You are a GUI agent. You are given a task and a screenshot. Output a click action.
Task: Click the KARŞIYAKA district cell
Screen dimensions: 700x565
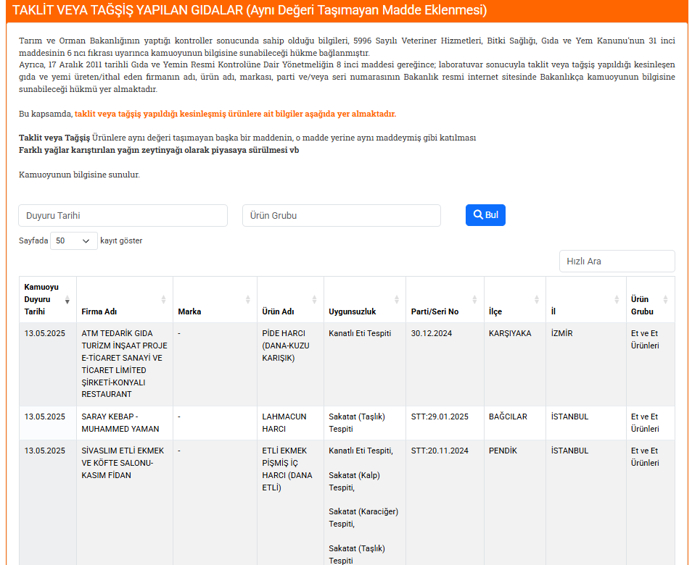[x=515, y=364]
